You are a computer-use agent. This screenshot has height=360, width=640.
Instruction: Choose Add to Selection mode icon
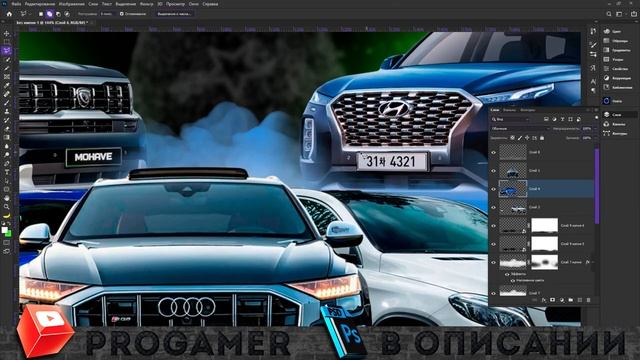coord(49,14)
